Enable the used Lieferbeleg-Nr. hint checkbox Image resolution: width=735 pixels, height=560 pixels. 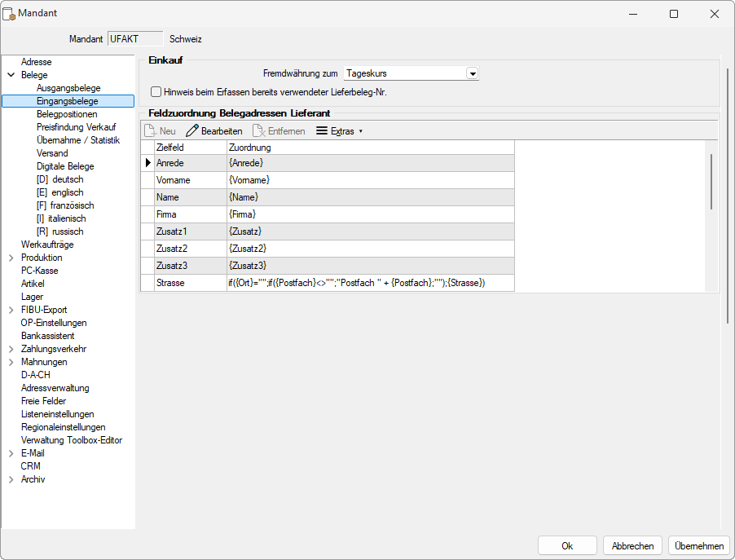(x=156, y=92)
